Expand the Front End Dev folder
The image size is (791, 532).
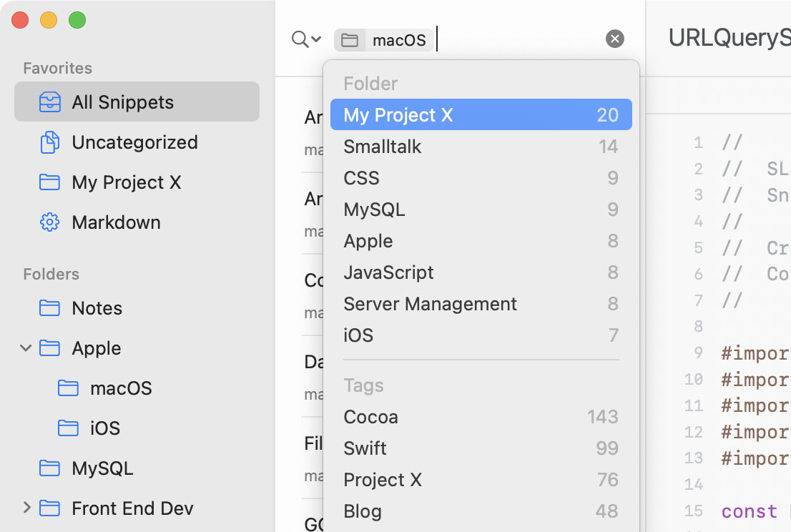(x=26, y=507)
